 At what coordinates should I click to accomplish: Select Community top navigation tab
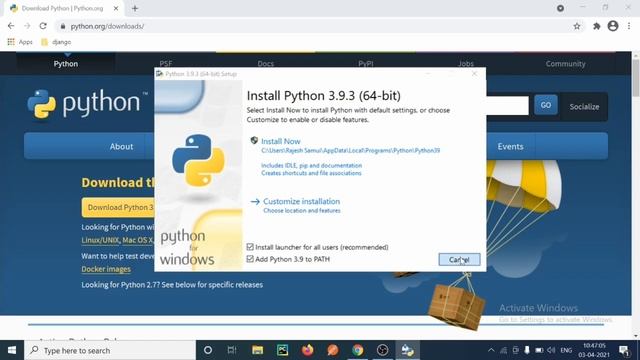coord(565,64)
